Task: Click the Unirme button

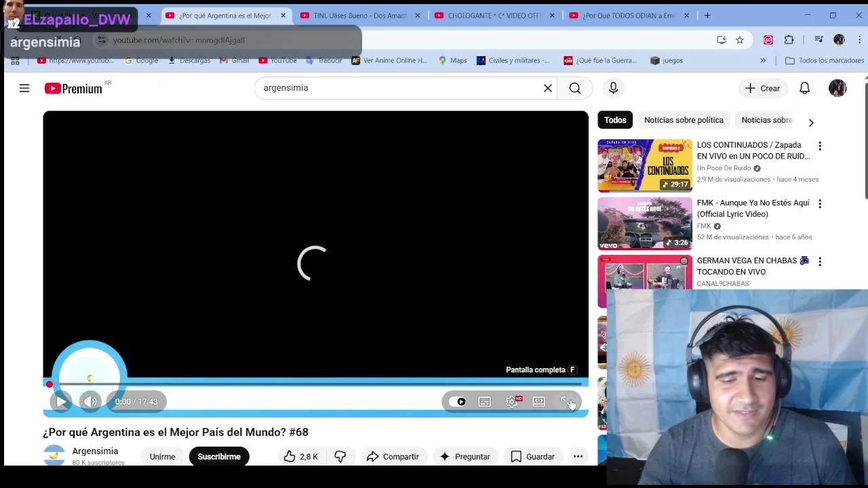Action: [162, 456]
